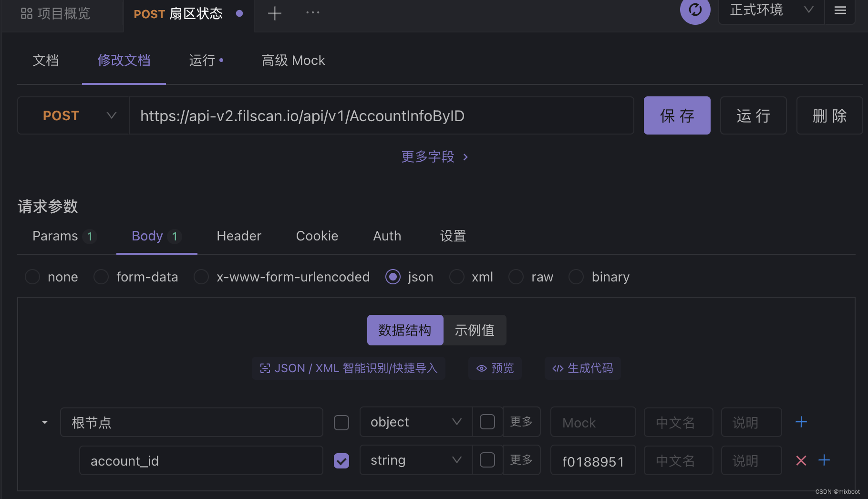Click the request URL input field
The image size is (868, 499).
(x=382, y=115)
